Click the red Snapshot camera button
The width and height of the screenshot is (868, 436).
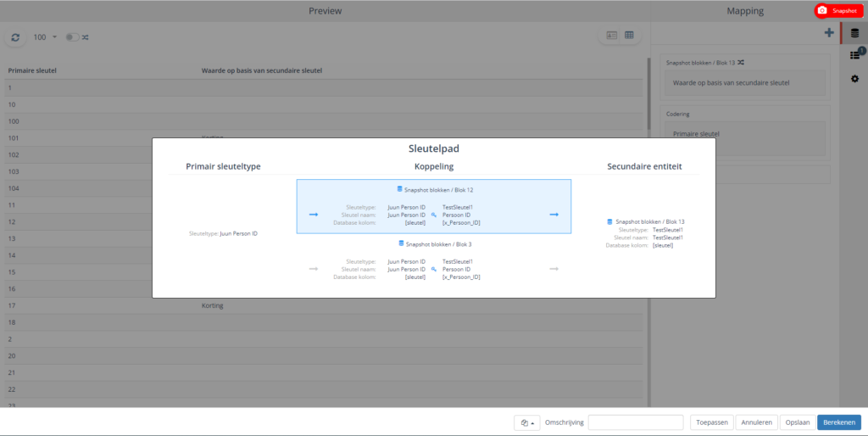[x=839, y=10]
